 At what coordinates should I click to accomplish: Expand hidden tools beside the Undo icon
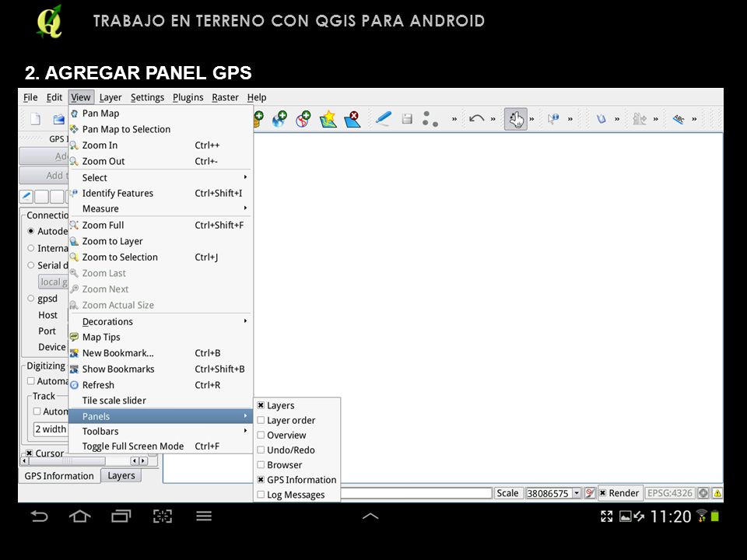[493, 119]
